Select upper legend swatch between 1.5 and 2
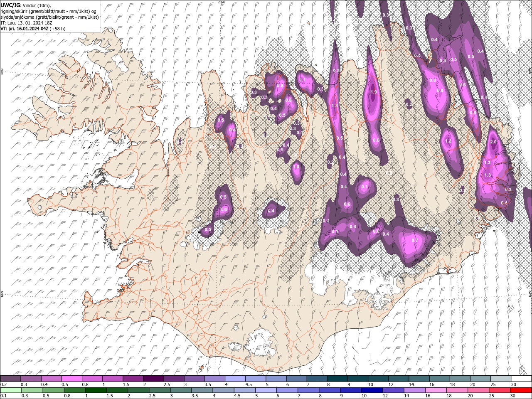 (x=133, y=379)
